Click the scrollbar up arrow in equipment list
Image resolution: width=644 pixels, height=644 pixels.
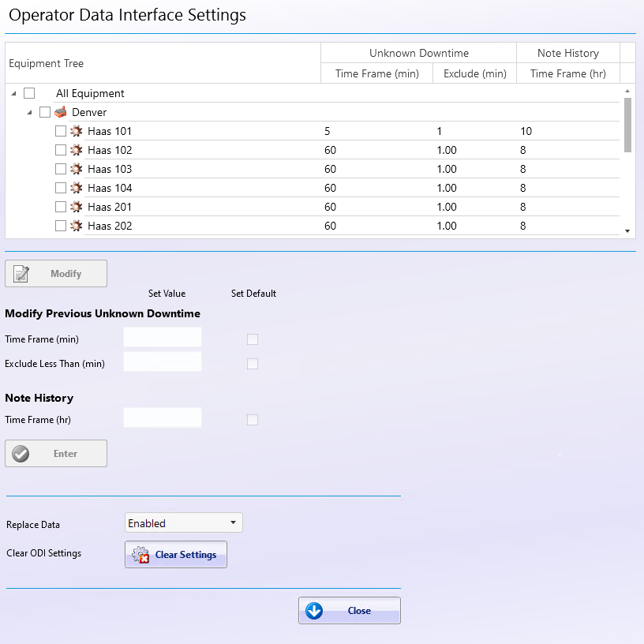click(x=627, y=91)
